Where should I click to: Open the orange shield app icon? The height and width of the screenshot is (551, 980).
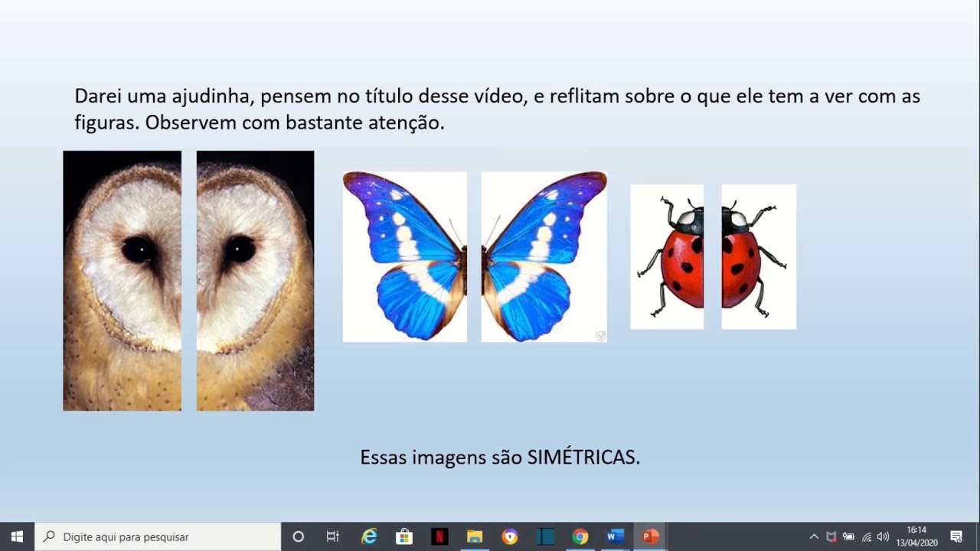pyautogui.click(x=510, y=536)
